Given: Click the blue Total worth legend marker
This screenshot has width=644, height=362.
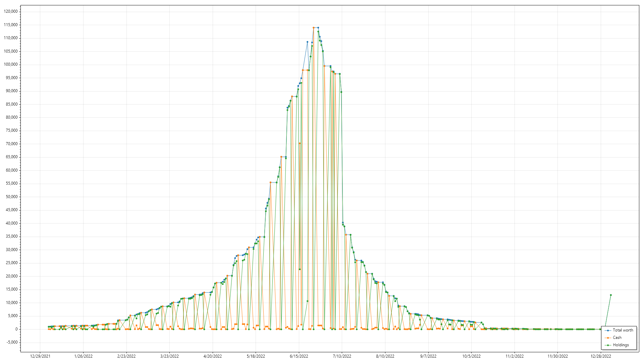Looking at the screenshot, I should pos(608,330).
